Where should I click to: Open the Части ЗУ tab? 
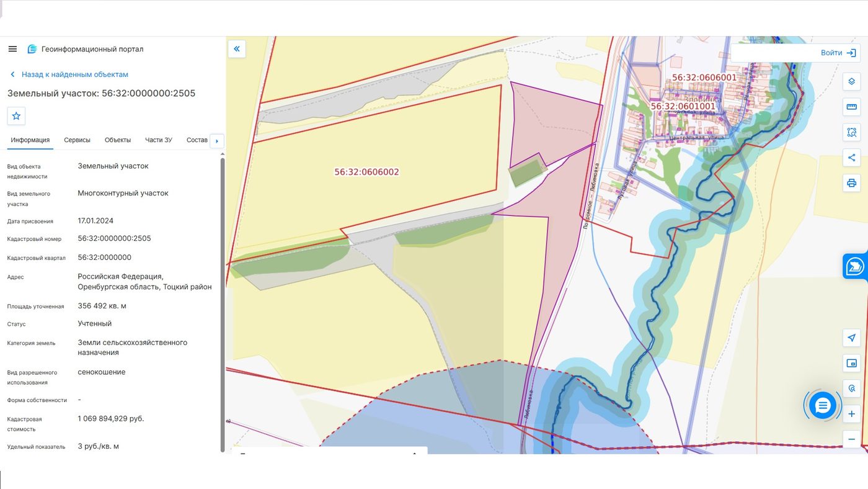click(x=159, y=140)
